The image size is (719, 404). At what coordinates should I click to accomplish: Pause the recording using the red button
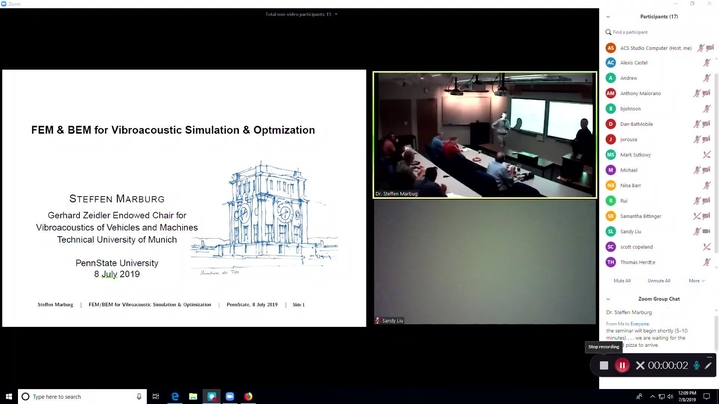coord(622,366)
